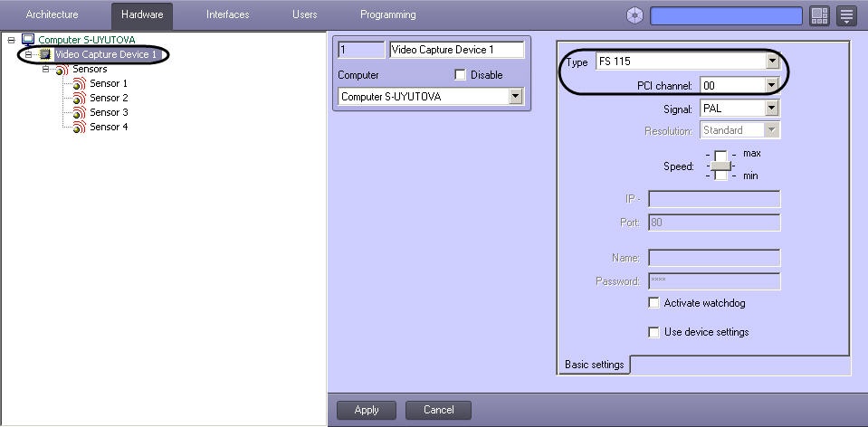Collapse the Sensors tree node
Image resolution: width=868 pixels, height=427 pixels.
click(x=46, y=69)
